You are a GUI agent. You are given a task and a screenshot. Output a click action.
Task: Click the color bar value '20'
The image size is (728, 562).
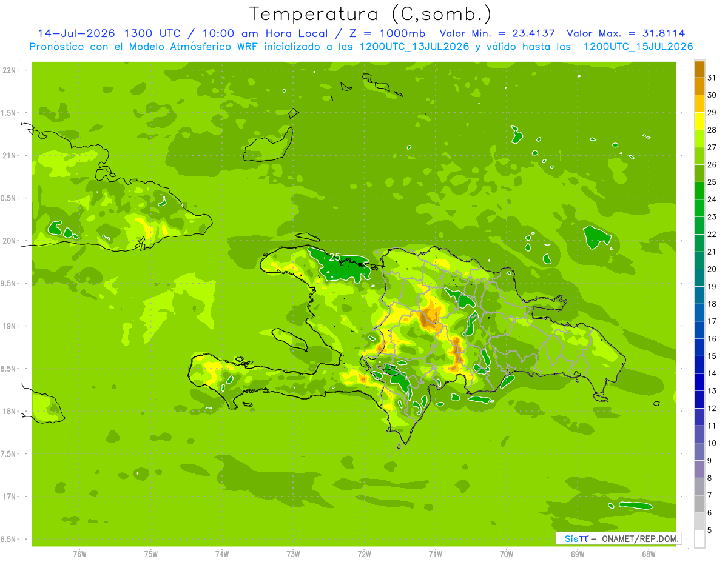click(712, 269)
